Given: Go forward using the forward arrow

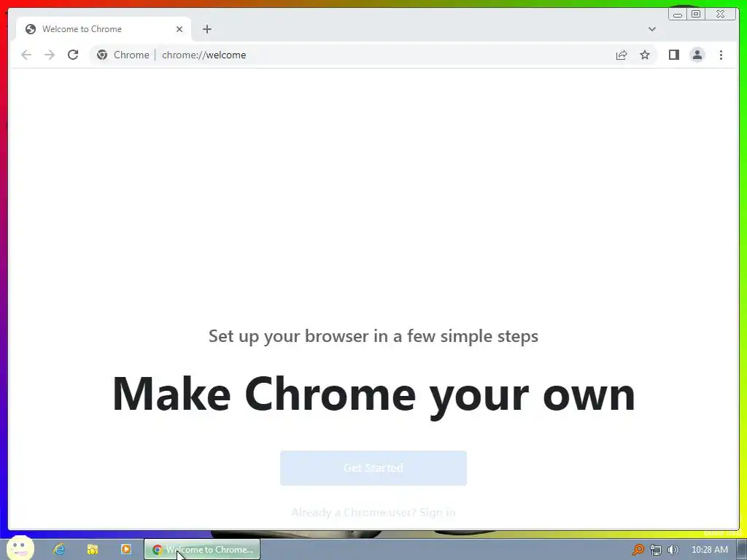Looking at the screenshot, I should (50, 55).
